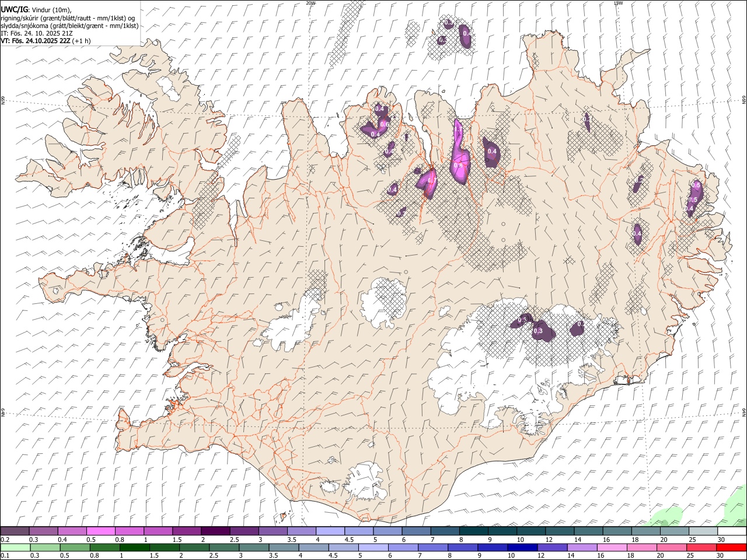Pick the green 0.5 swatch in rain legend
The height and width of the screenshot is (560, 747).
74,547
